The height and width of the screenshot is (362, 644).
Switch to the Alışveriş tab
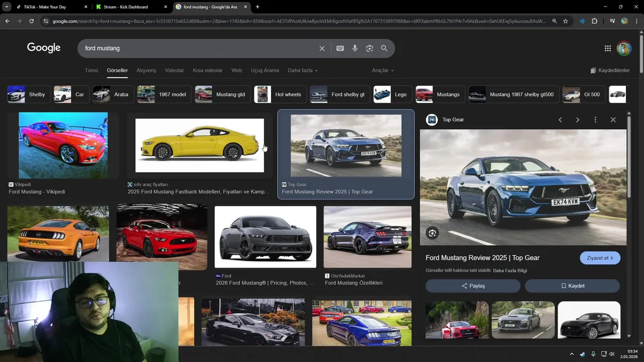pyautogui.click(x=146, y=70)
